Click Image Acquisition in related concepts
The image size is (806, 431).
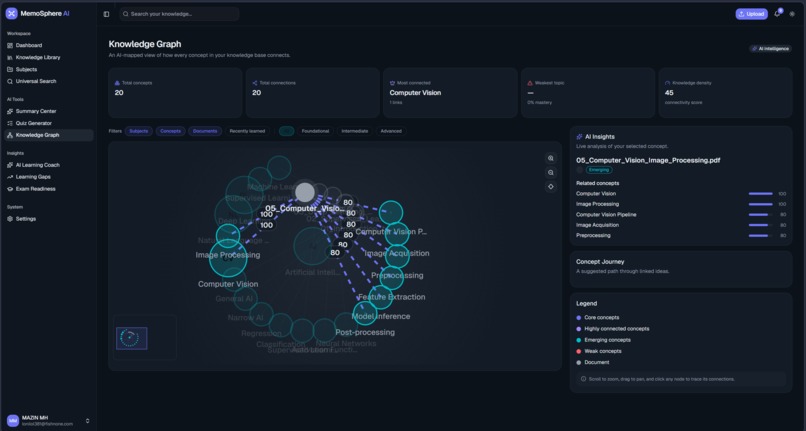point(597,225)
